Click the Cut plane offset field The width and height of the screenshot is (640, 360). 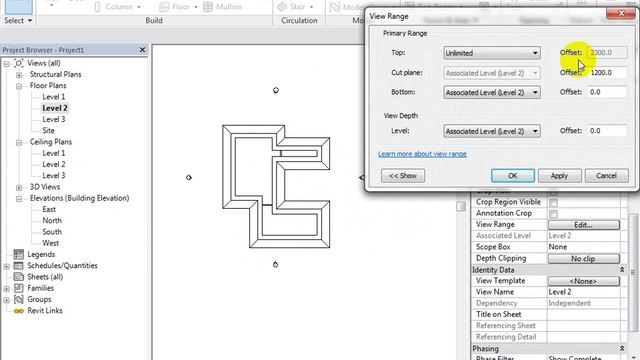point(607,73)
